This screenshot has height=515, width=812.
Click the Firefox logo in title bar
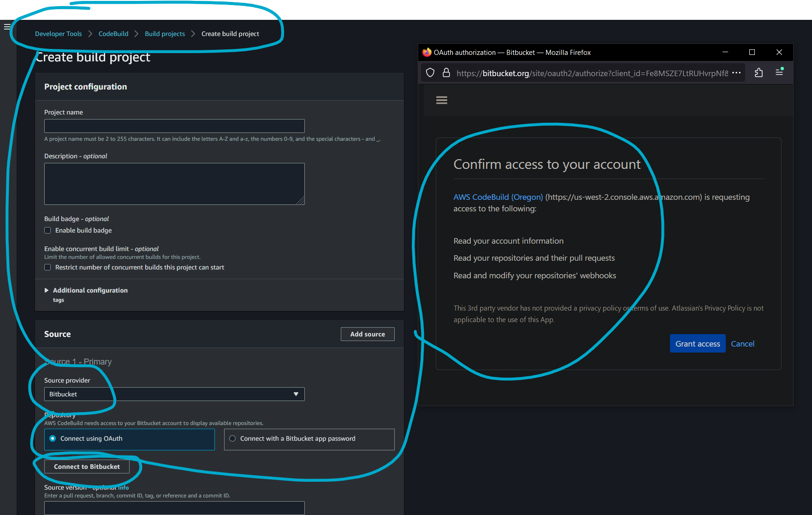click(427, 52)
